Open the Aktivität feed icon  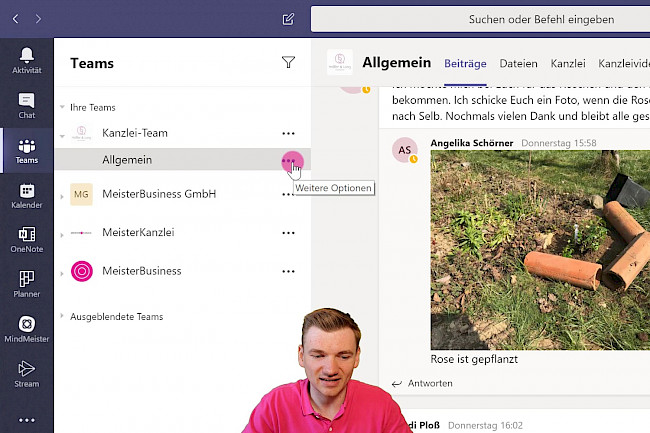tap(26, 60)
